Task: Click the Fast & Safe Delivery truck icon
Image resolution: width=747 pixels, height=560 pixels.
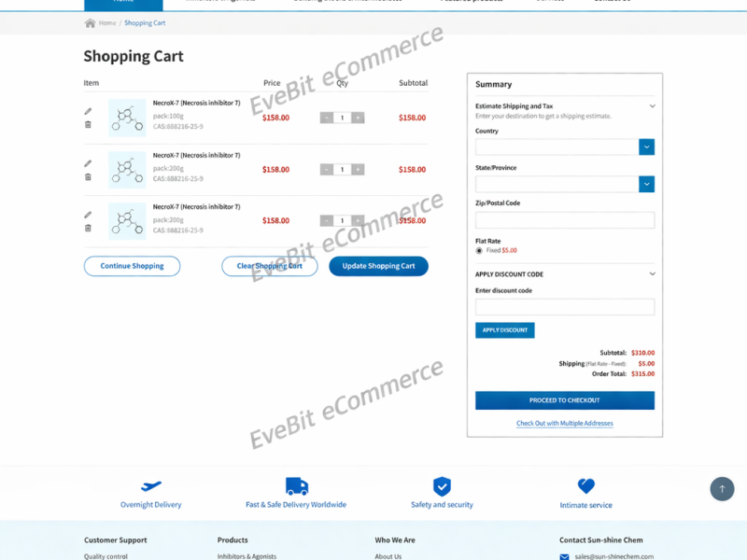Action: click(296, 486)
